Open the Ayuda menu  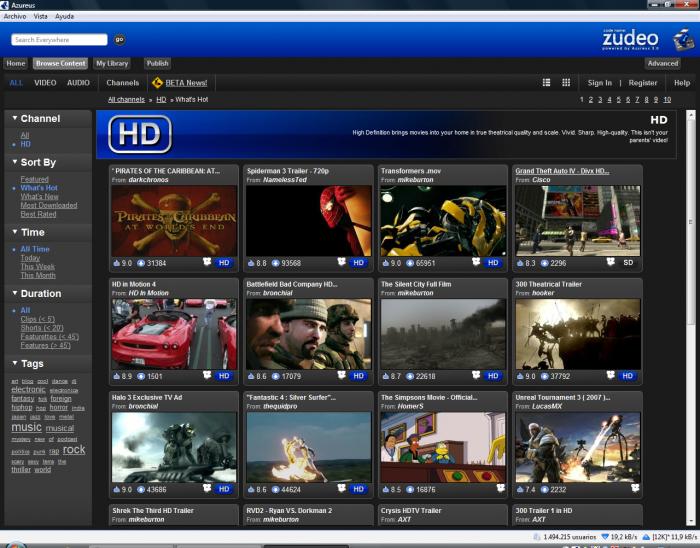[x=64, y=17]
